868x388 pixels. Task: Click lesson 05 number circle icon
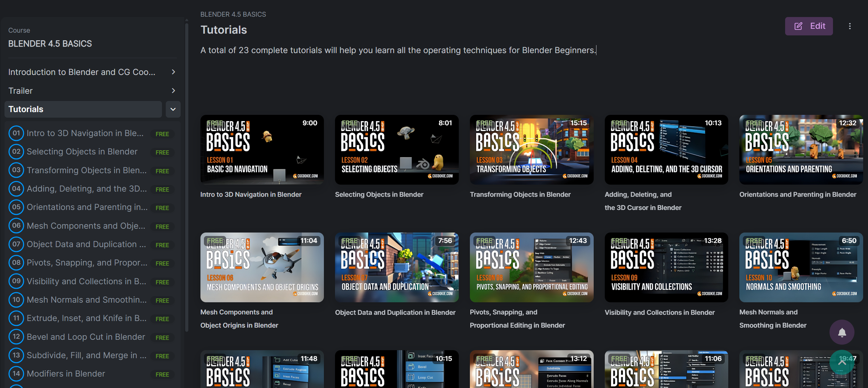(x=16, y=207)
